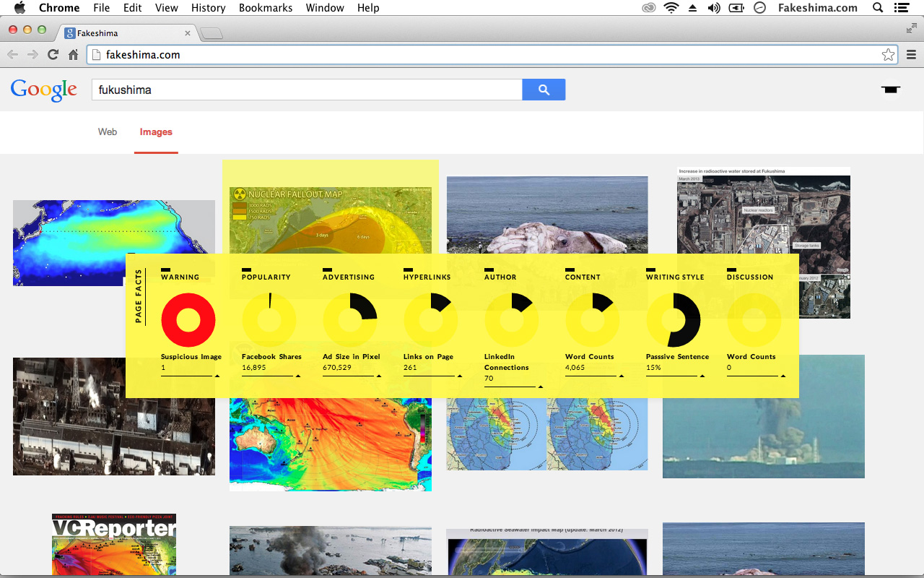Click the Google logo
Screen dimensions: 924x578
pyautogui.click(x=43, y=90)
